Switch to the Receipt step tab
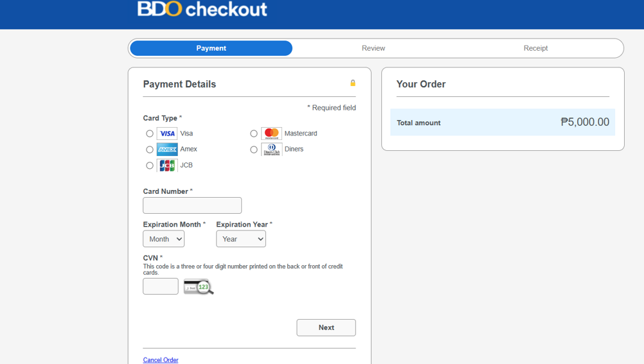This screenshot has height=364, width=644. [x=535, y=48]
